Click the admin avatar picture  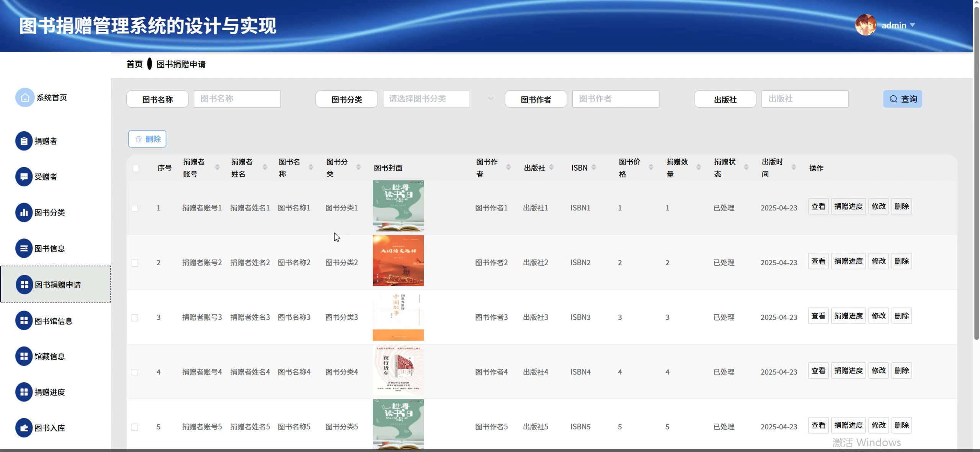coord(865,25)
